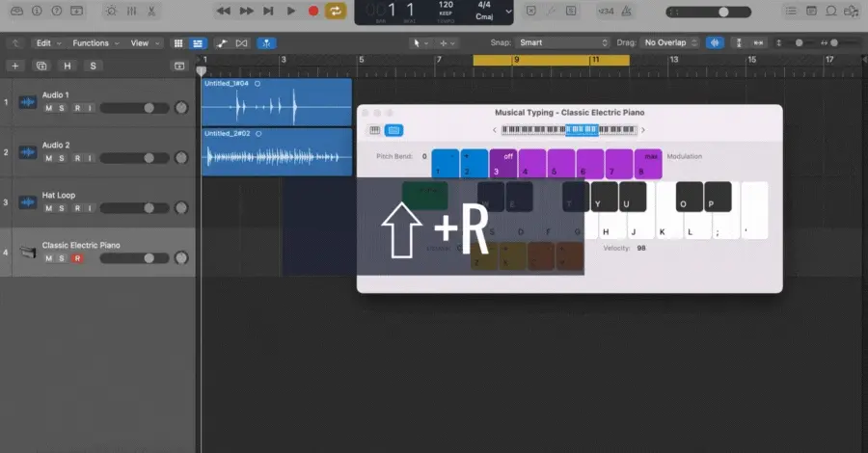Toggle the yellow Cycle mode button
Screen dimensions: 868x453
[x=336, y=11]
